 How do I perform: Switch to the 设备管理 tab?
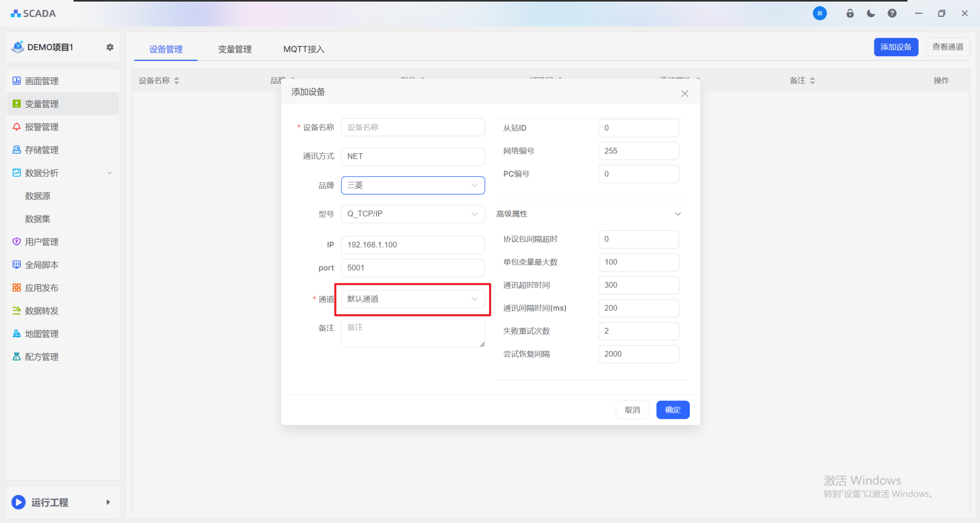[x=166, y=49]
